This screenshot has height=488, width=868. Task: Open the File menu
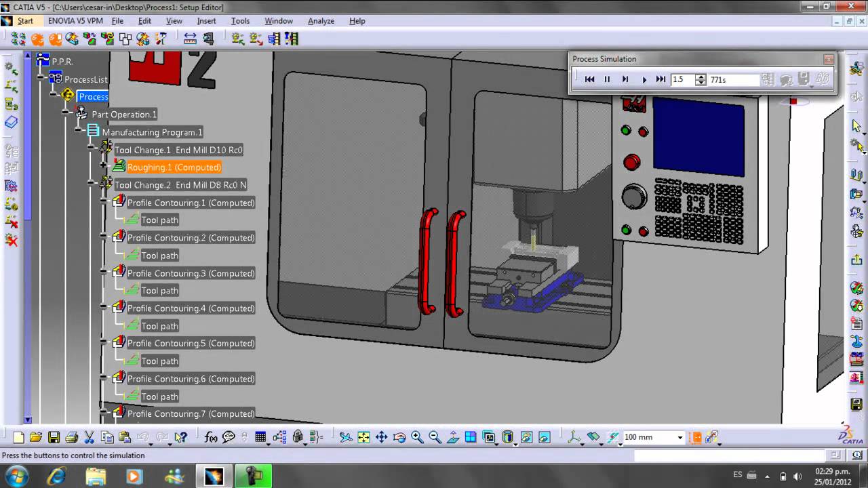point(117,21)
